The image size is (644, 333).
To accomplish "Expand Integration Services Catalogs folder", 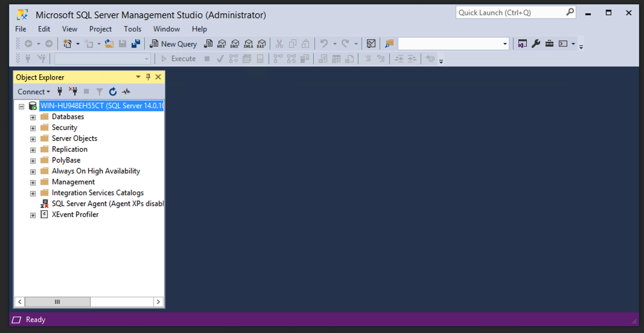I will [33, 193].
